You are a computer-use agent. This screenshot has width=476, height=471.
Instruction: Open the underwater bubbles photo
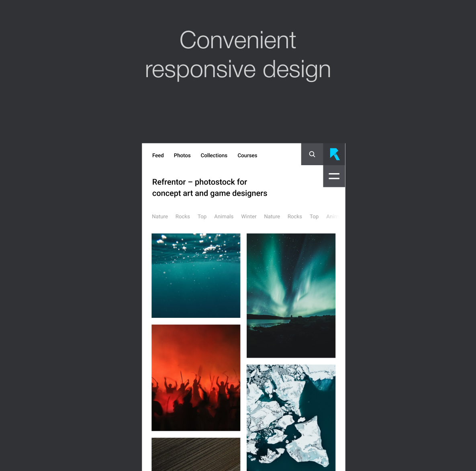(196, 276)
